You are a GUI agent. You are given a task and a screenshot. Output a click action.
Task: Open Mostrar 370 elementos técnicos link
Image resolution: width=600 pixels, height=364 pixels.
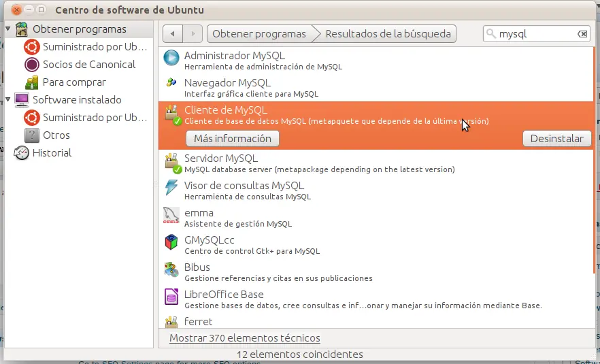pyautogui.click(x=245, y=338)
